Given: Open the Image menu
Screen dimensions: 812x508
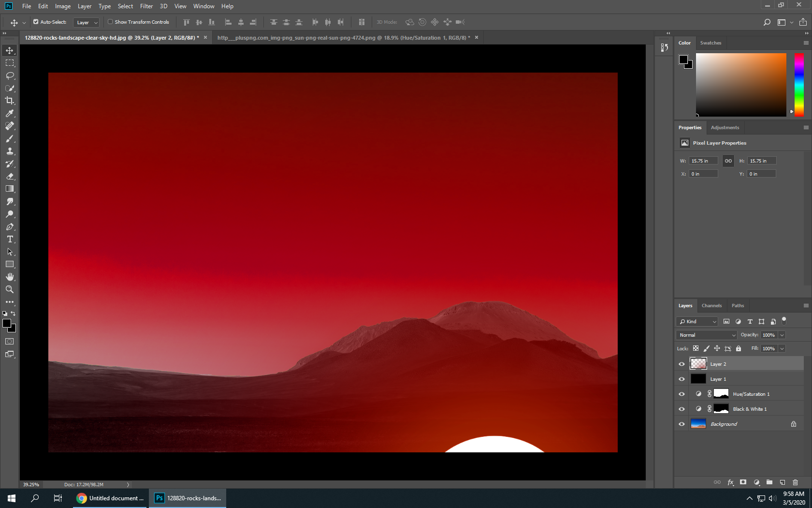Looking at the screenshot, I should [x=63, y=6].
